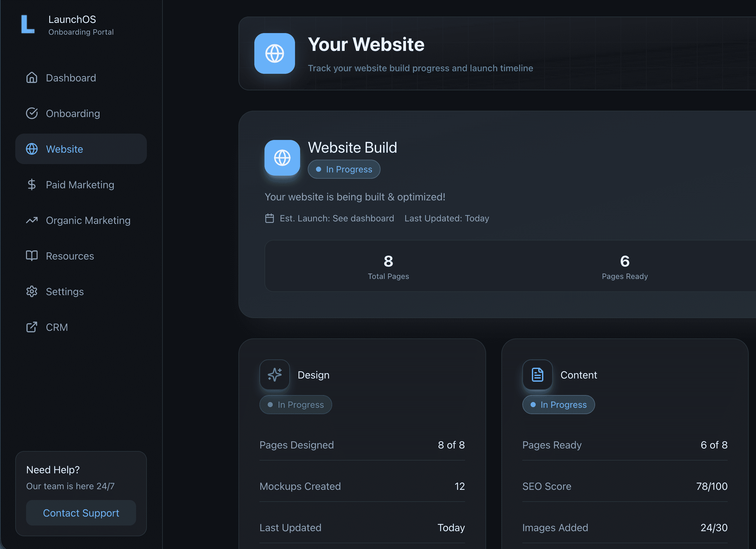Click the Dashboard home icon
This screenshot has height=549, width=756.
pyautogui.click(x=32, y=78)
